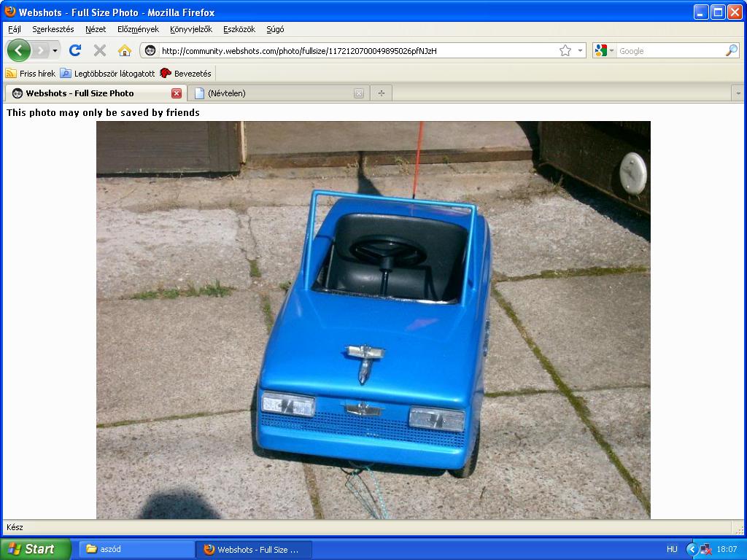Image resolution: width=747 pixels, height=560 pixels.
Task: Go back using the green Back arrow
Action: [x=19, y=50]
